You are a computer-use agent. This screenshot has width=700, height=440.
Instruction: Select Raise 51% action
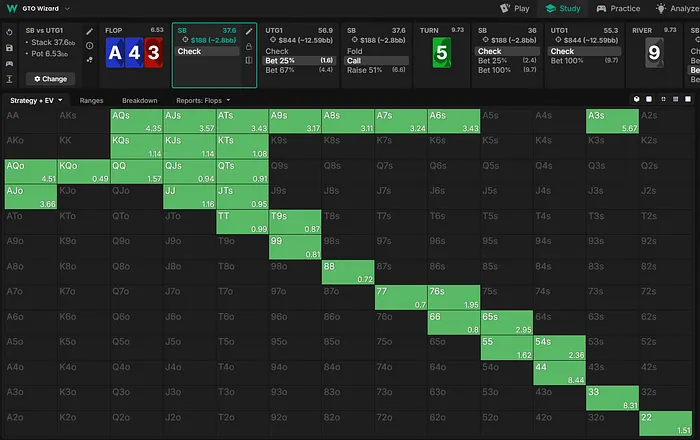377,70
